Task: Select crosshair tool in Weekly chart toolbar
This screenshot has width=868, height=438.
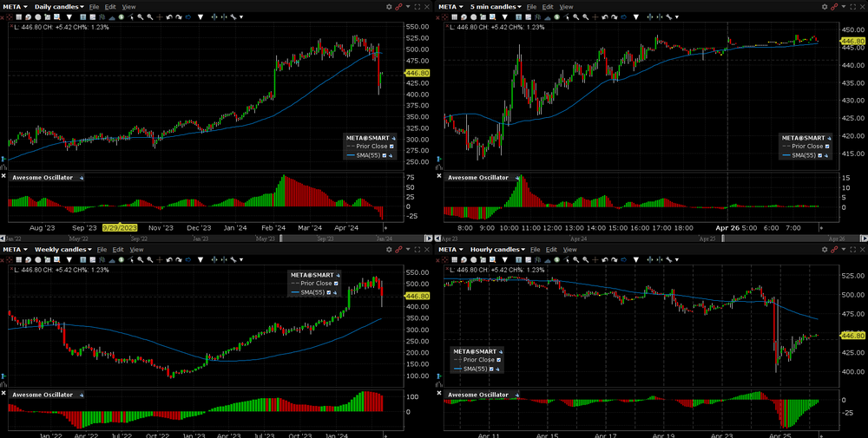Action: 160,259
